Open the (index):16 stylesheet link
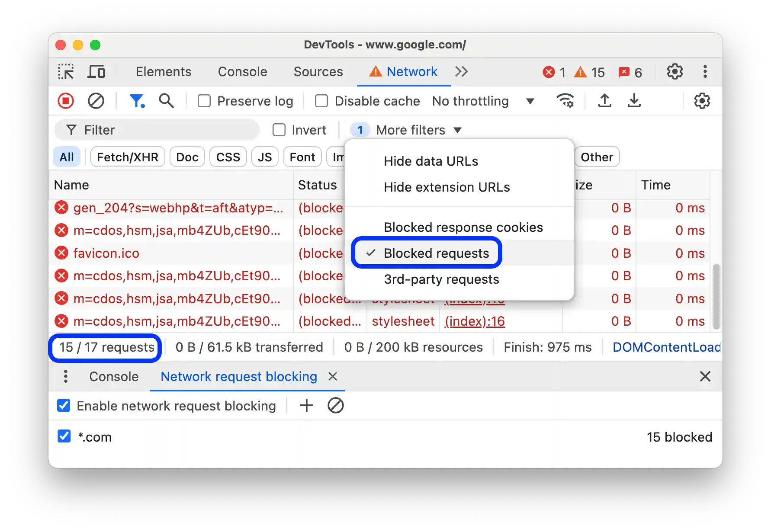Viewport: 771px width, 532px height. click(x=474, y=321)
